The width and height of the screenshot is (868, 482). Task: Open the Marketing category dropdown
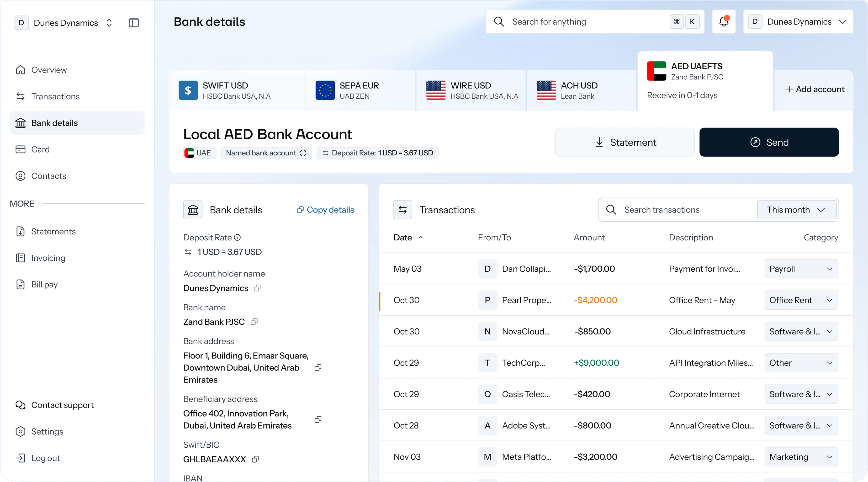click(801, 457)
